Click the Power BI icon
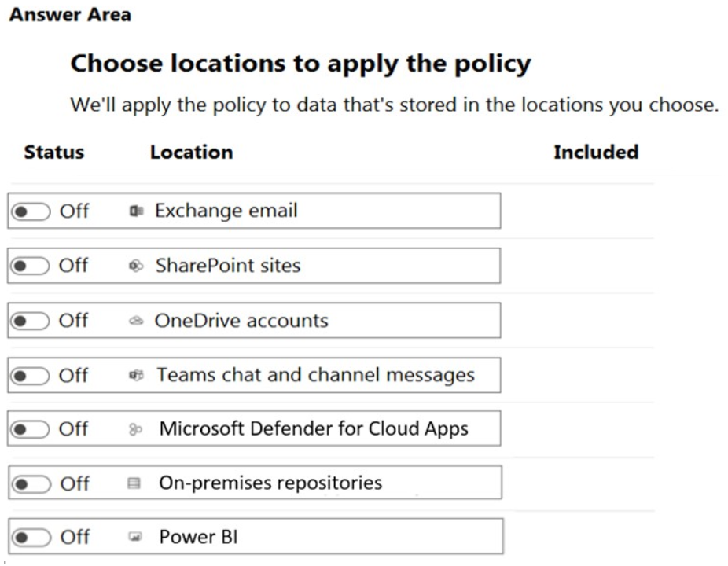 (134, 538)
